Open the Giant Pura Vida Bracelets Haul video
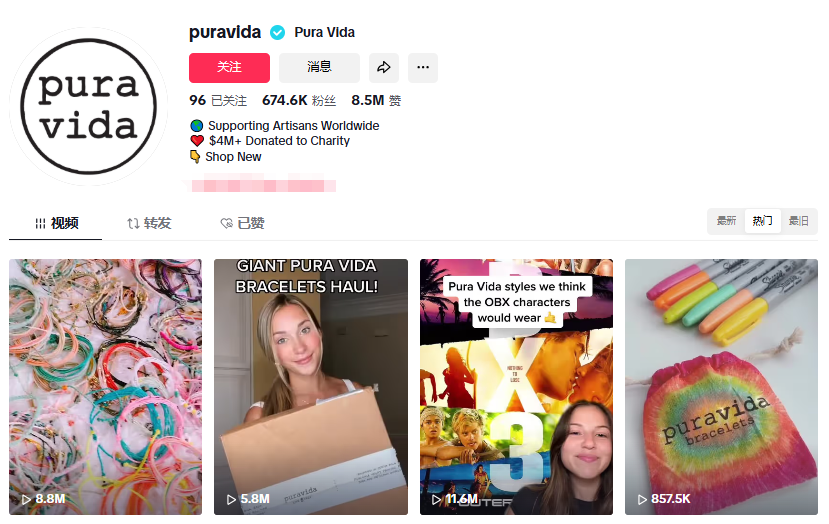This screenshot has width=829, height=524. point(311,387)
